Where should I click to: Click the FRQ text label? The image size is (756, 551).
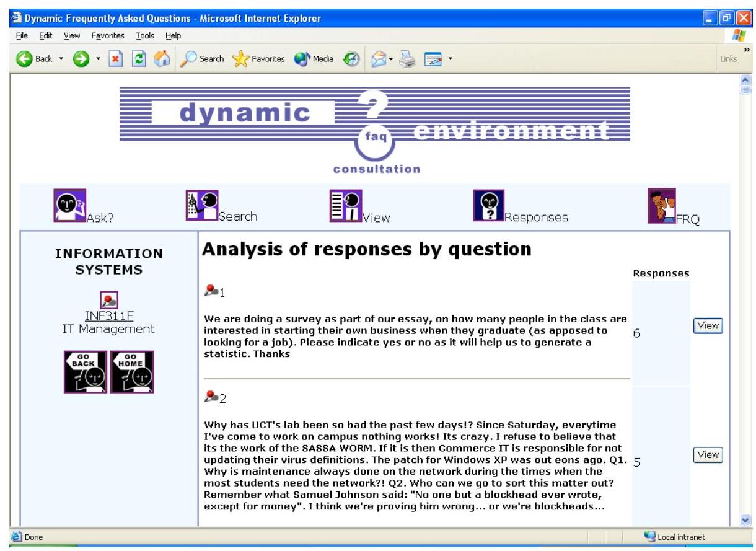pos(688,219)
